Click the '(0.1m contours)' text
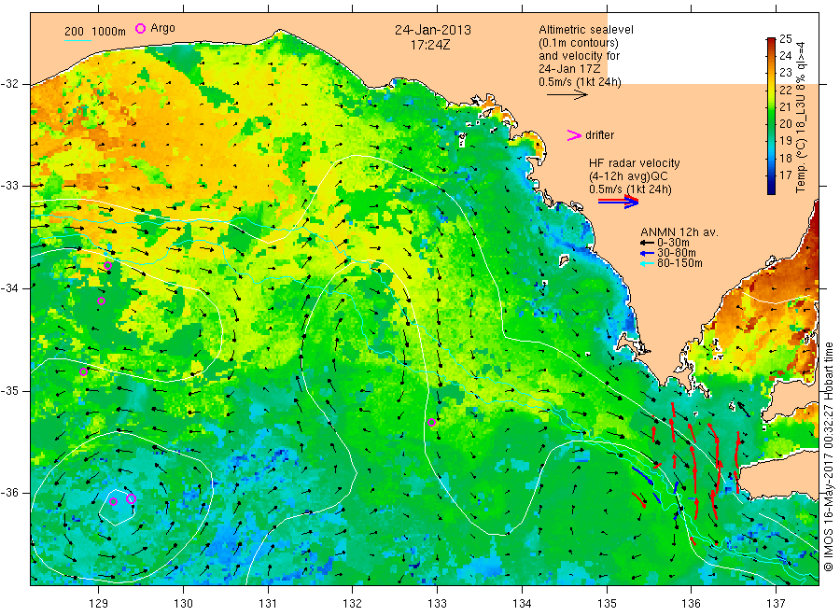This screenshot has width=840, height=616. coord(579,43)
